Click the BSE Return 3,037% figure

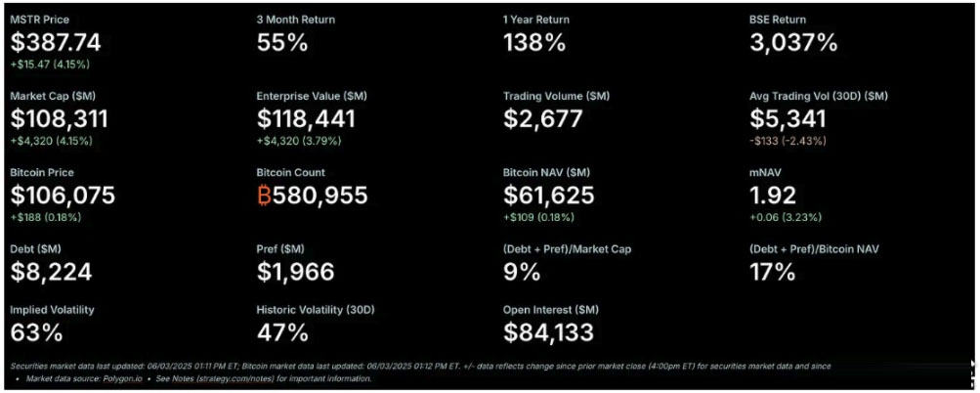[x=793, y=43]
